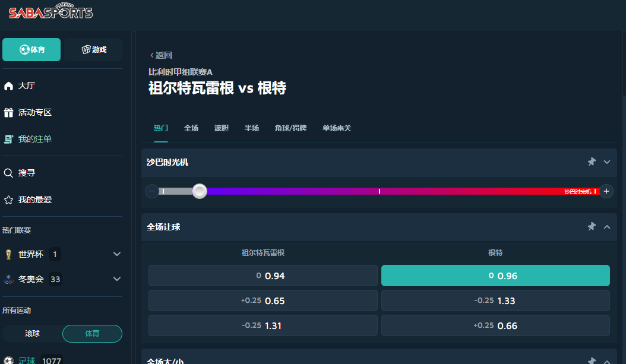The image size is (626, 364).
Task: Select 根特 -0.25 odds 1.33
Action: pyautogui.click(x=495, y=300)
